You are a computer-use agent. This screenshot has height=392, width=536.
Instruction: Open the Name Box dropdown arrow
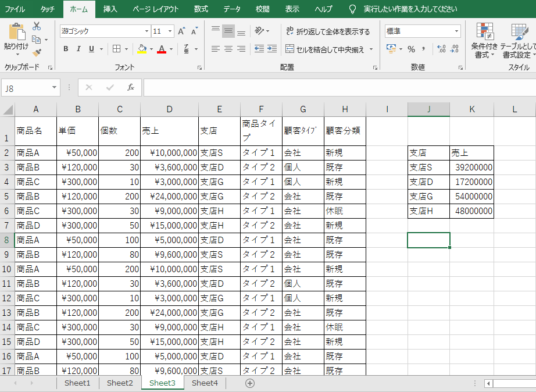click(54, 88)
